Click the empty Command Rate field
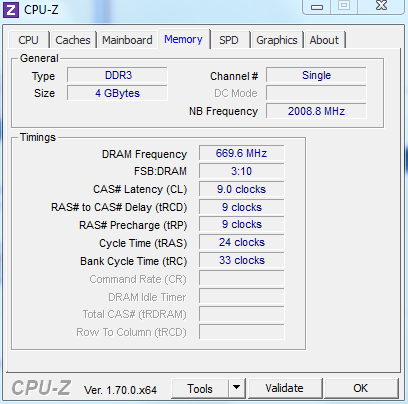 242,278
